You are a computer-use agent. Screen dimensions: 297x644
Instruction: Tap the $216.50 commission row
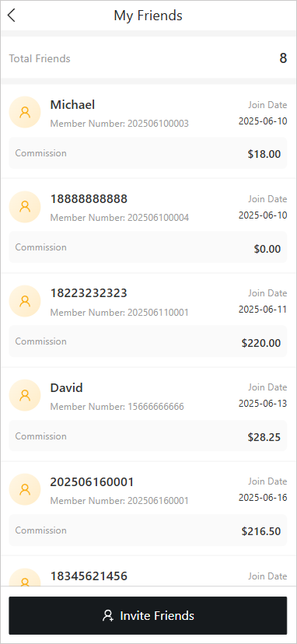(148, 530)
